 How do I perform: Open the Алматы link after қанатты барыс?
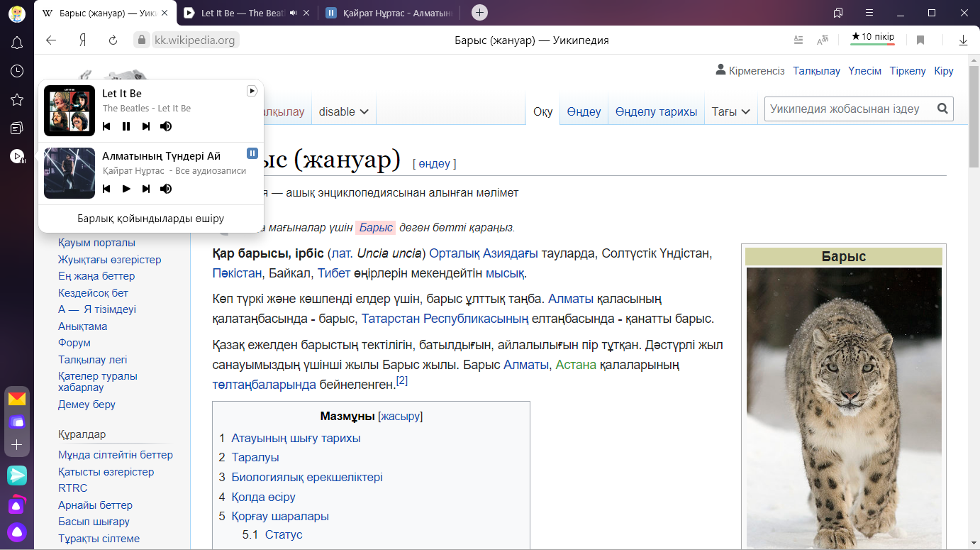click(x=526, y=365)
